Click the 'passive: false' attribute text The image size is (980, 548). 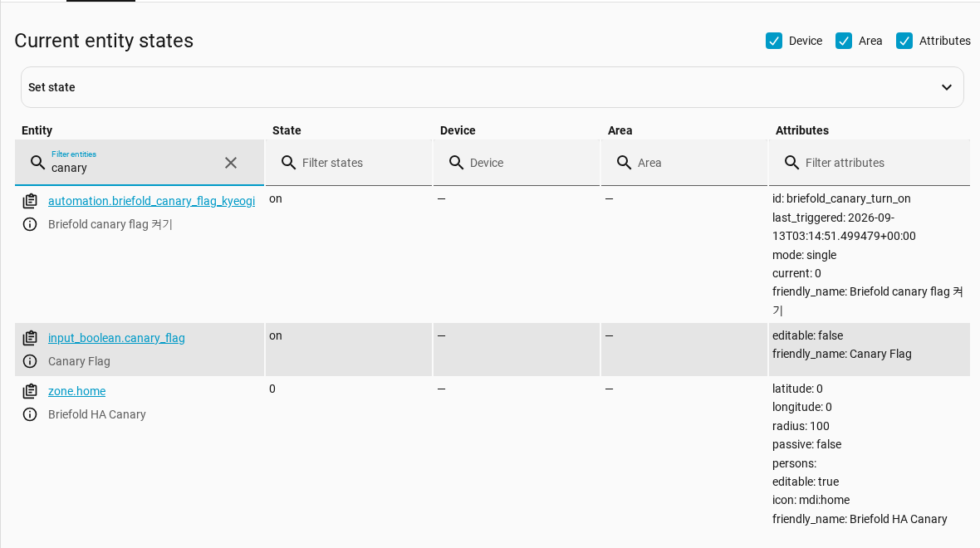click(806, 444)
